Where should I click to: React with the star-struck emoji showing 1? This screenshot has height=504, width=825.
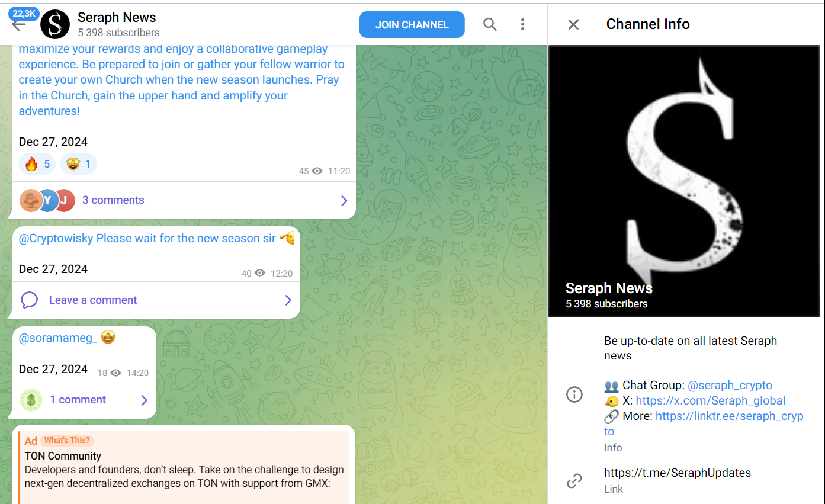pyautogui.click(x=78, y=164)
